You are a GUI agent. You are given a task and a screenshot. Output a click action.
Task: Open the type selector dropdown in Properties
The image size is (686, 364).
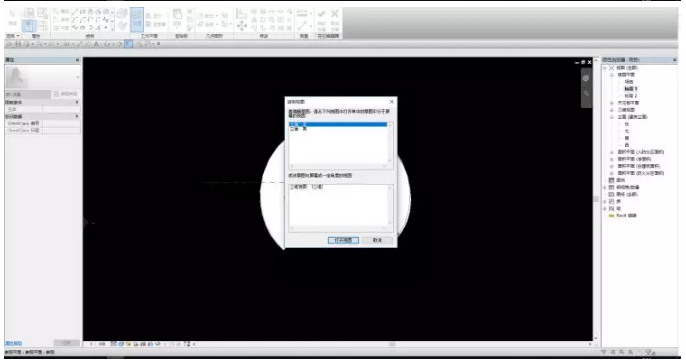coord(78,77)
